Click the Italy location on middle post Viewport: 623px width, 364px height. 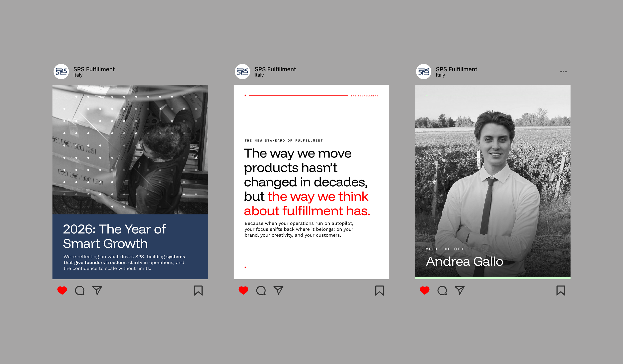click(259, 75)
